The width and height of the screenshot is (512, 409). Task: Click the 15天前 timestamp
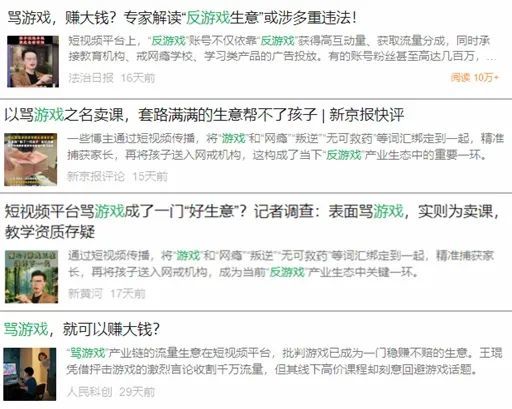(x=150, y=176)
